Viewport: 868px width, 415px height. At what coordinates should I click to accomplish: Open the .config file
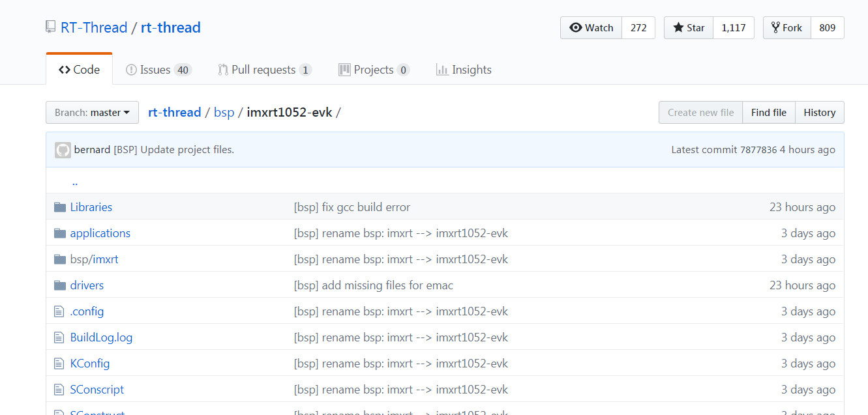pos(87,311)
